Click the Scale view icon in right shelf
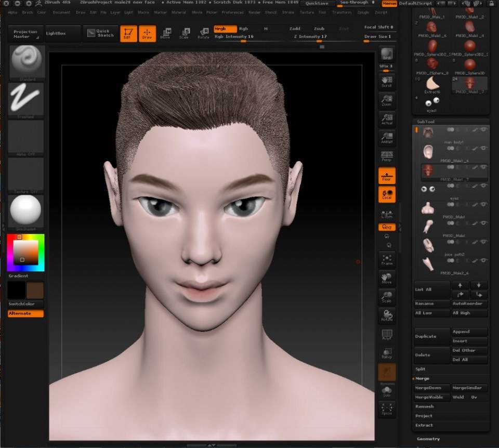 click(x=387, y=297)
